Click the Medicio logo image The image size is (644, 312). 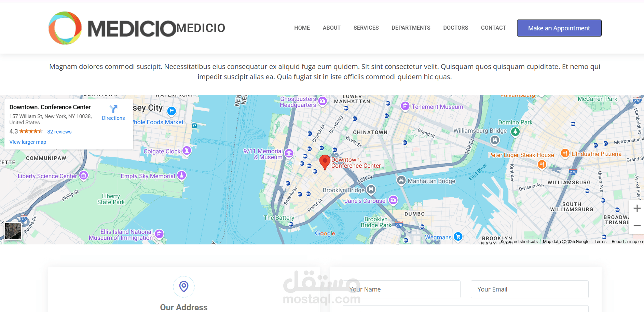tap(112, 28)
